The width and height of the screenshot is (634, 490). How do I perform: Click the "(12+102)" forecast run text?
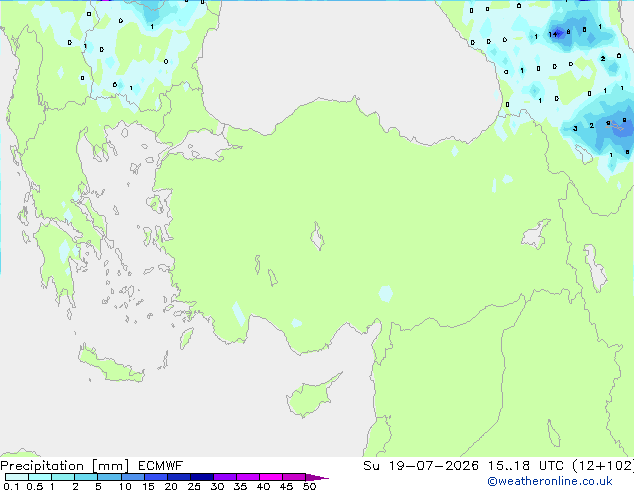coord(603,466)
